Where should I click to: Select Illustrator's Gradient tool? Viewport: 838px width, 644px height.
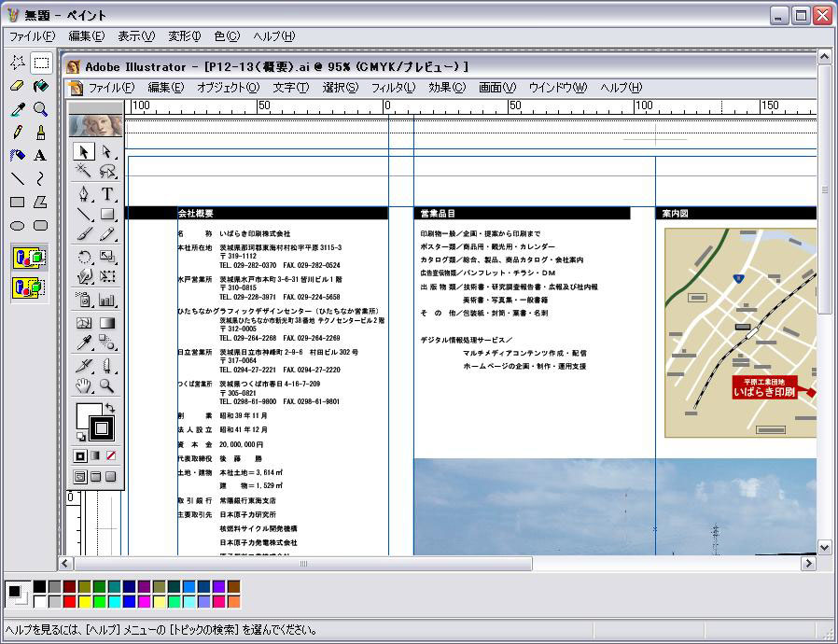[x=107, y=323]
